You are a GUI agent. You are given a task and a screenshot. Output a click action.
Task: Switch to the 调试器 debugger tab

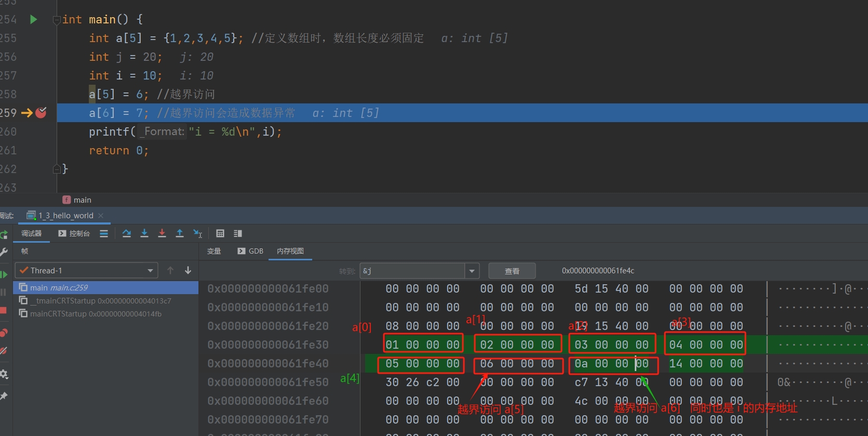32,233
